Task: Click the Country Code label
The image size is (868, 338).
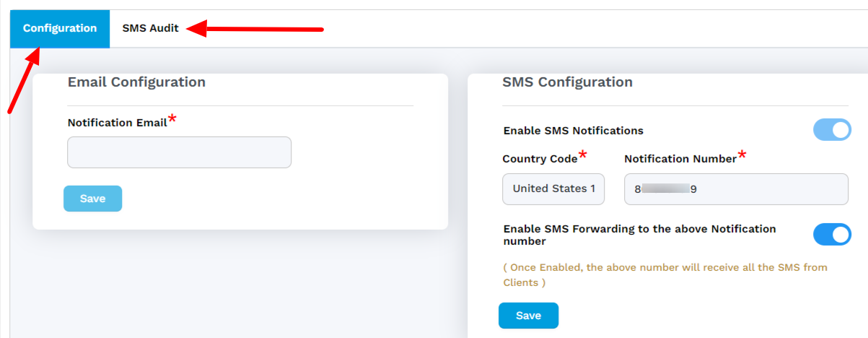Action: click(540, 159)
